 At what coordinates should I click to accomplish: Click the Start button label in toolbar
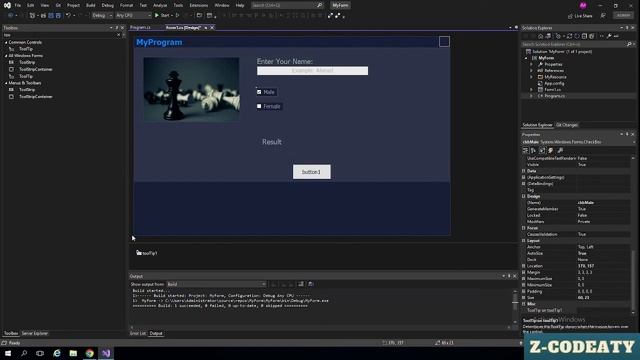165,16
